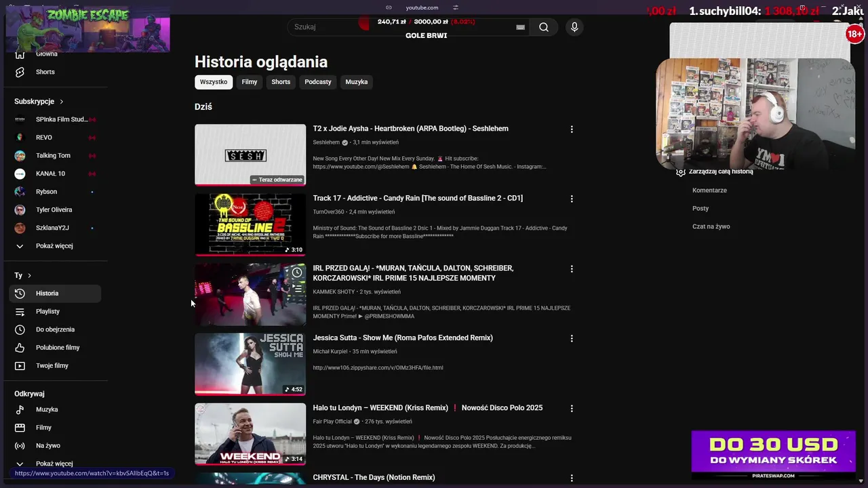Viewport: 868px width, 488px height.
Task: Open options menu for IRL PRZED GALĄ video
Action: coord(572,269)
